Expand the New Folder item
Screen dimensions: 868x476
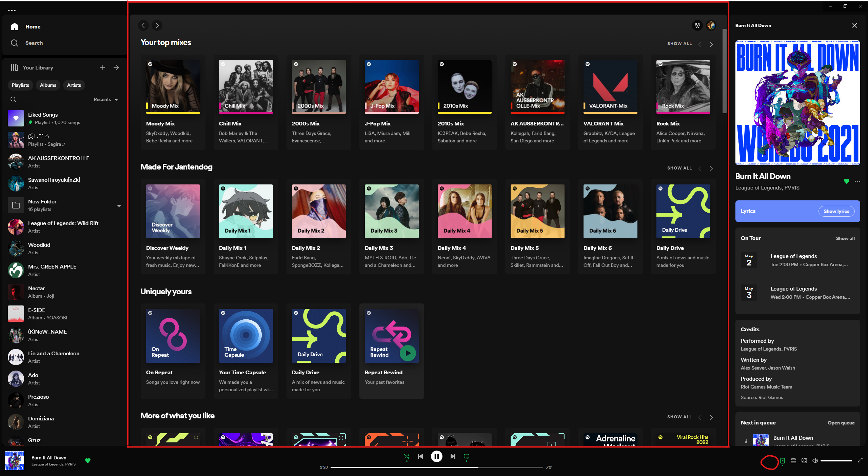point(119,205)
